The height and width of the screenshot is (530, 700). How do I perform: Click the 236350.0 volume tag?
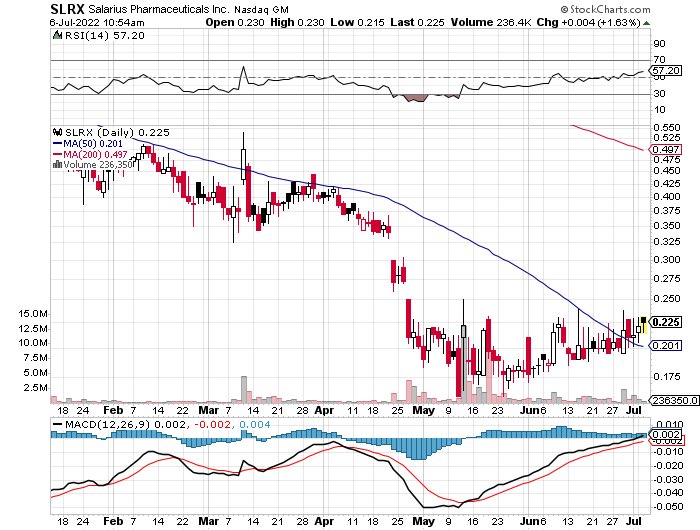coord(675,401)
